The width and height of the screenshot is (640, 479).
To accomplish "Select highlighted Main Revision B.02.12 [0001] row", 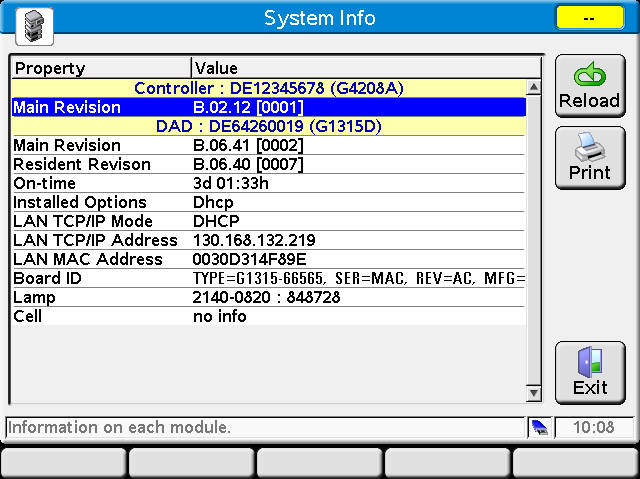I will pyautogui.click(x=269, y=107).
